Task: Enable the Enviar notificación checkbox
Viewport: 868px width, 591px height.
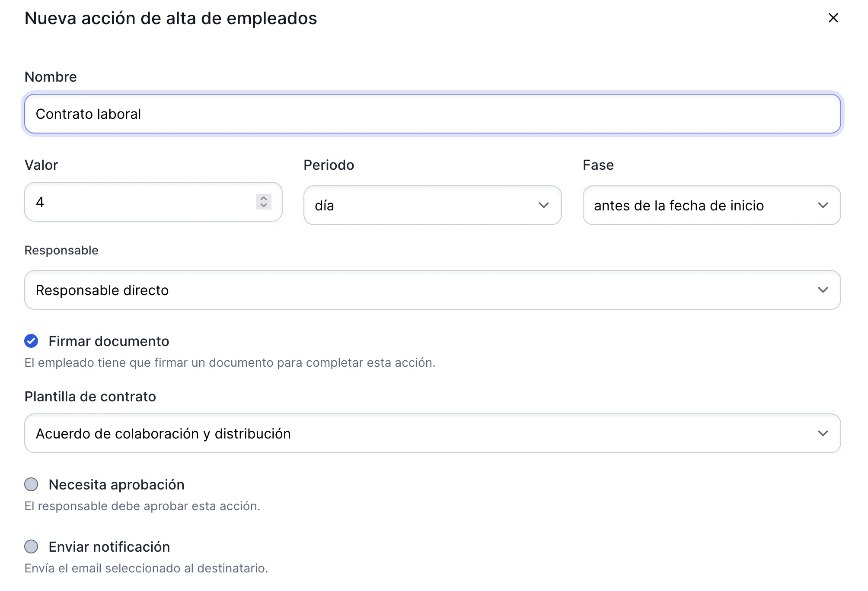Action: (x=31, y=547)
